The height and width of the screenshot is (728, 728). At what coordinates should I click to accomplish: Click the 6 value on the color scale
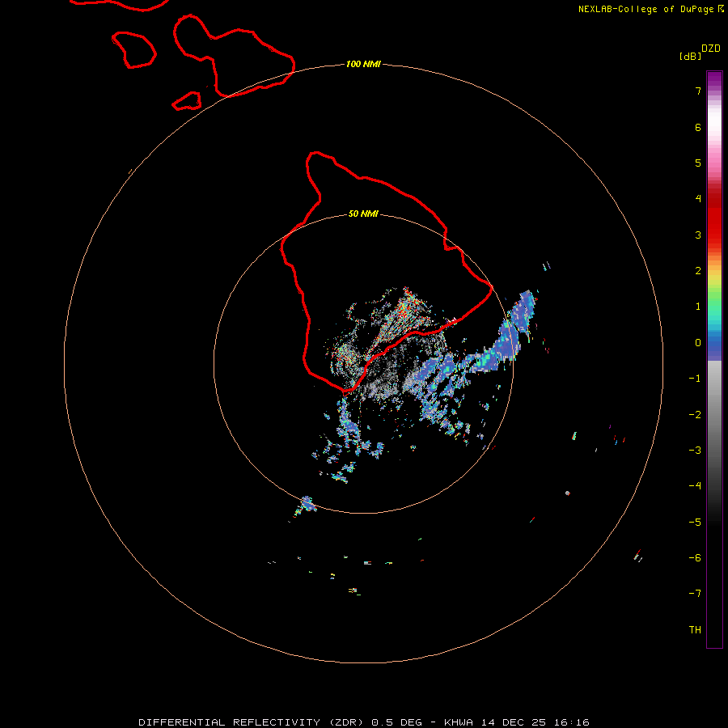[x=698, y=127]
